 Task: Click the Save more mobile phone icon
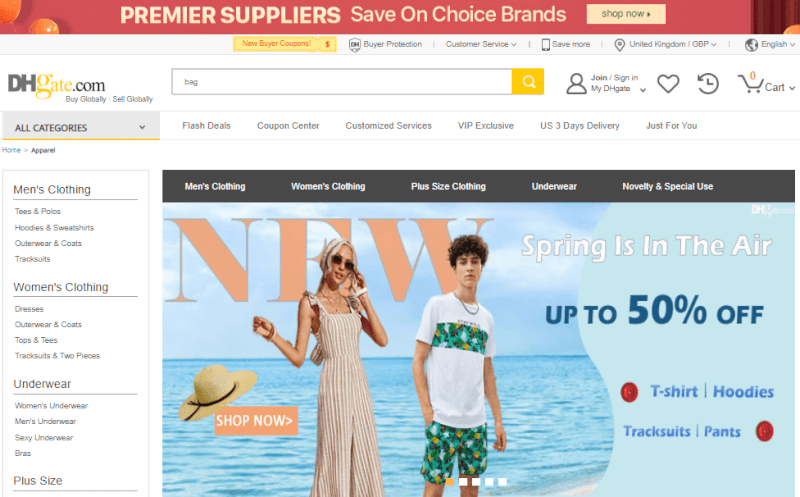(545, 45)
